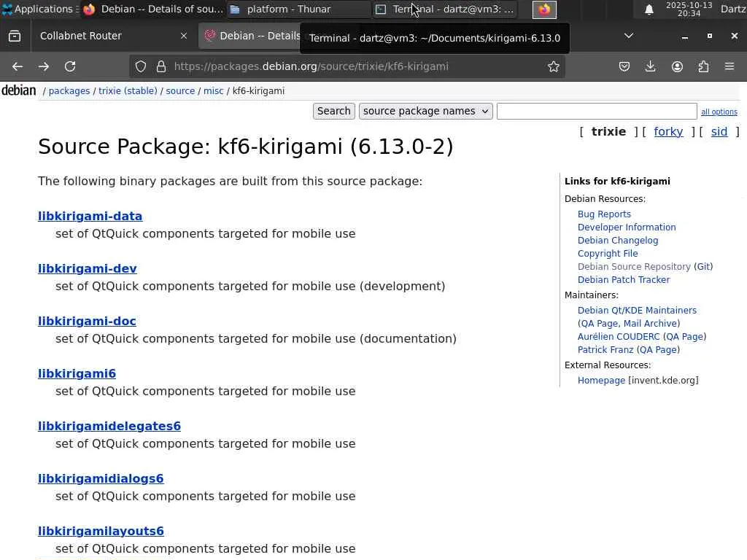The height and width of the screenshot is (560, 747).
Task: Open the Firefox View tab overview icon
Action: pos(15,36)
